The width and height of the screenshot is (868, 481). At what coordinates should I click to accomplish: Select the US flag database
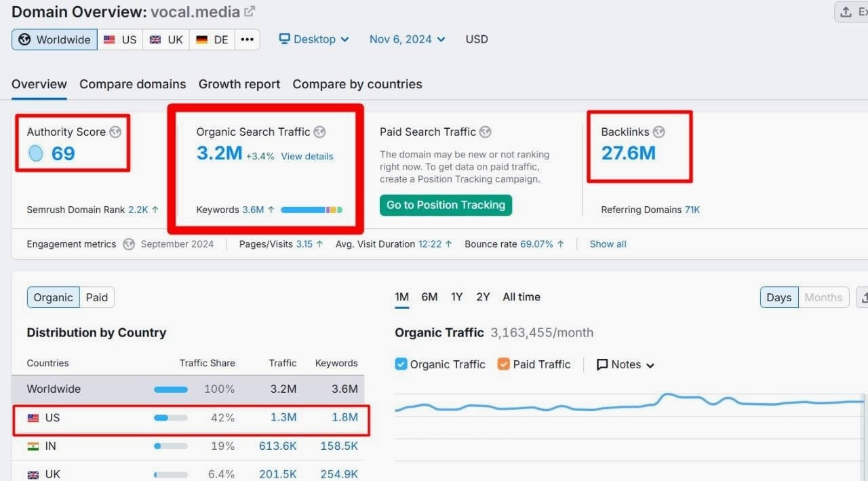tap(119, 39)
